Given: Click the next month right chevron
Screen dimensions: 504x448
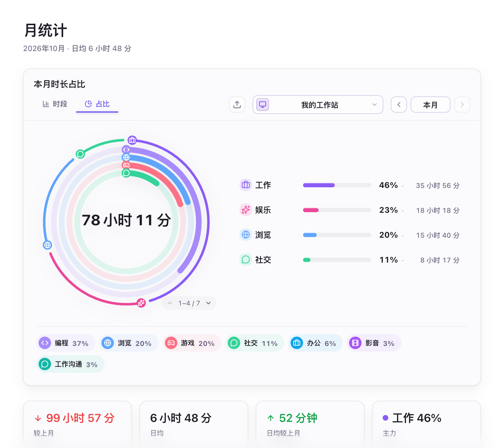Looking at the screenshot, I should pyautogui.click(x=462, y=105).
